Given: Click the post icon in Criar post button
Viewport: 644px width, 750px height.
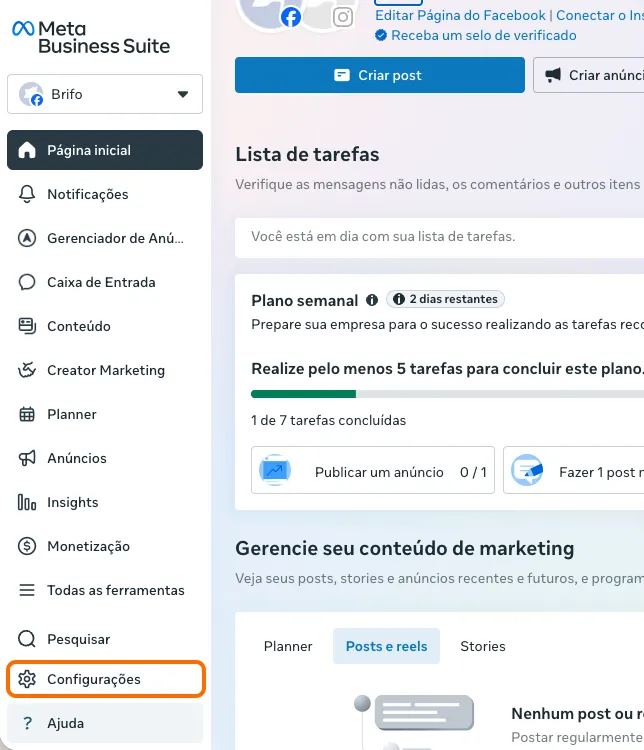Looking at the screenshot, I should click(x=342, y=75).
